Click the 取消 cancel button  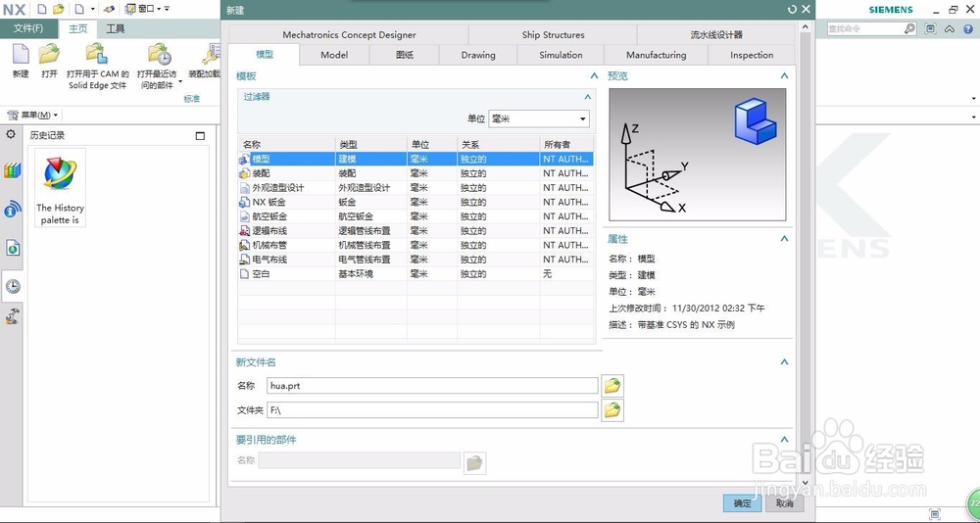pos(784,503)
